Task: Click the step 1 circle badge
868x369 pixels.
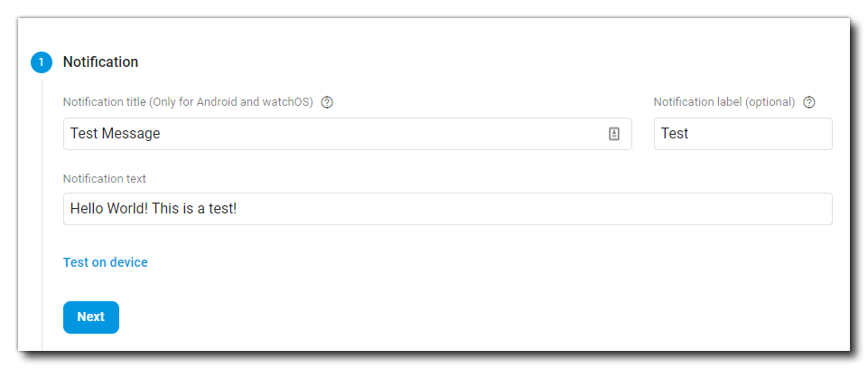Action: click(41, 62)
